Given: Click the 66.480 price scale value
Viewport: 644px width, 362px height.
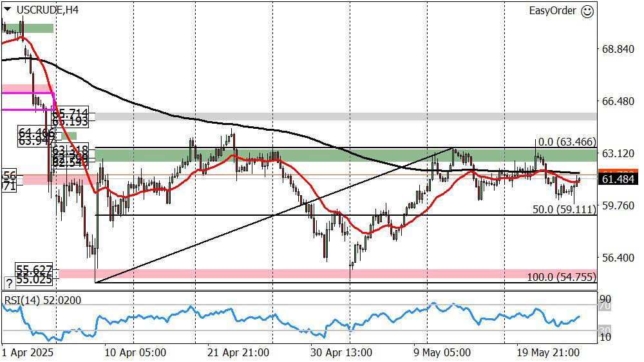Looking at the screenshot, I should pyautogui.click(x=618, y=101).
